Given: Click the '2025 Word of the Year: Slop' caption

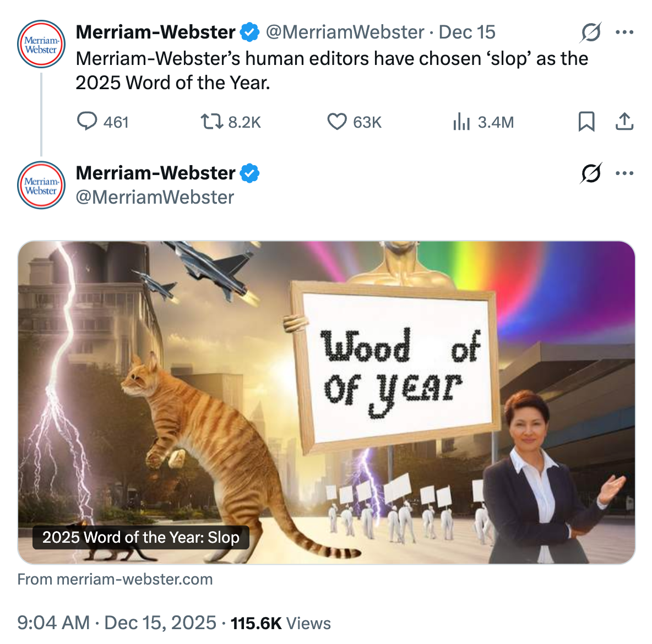Looking at the screenshot, I should click(x=141, y=537).
